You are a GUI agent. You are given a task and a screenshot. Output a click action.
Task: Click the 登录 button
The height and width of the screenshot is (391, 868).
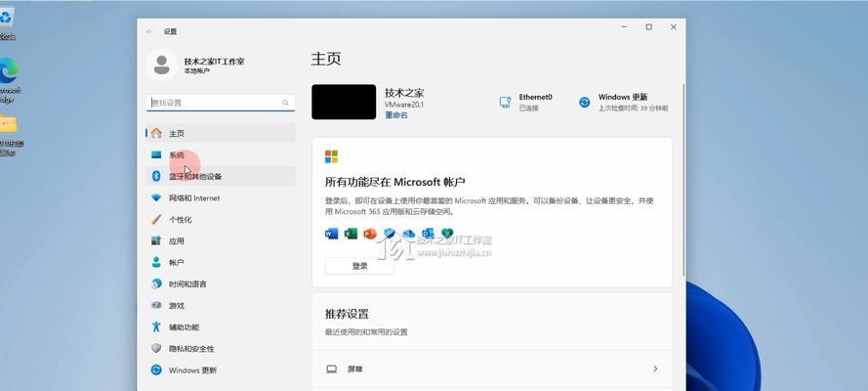pos(360,266)
